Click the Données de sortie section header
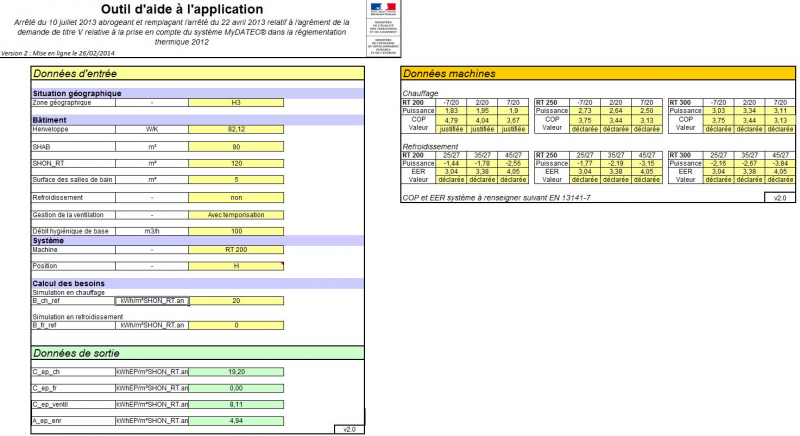The height and width of the screenshot is (436, 800). point(198,353)
